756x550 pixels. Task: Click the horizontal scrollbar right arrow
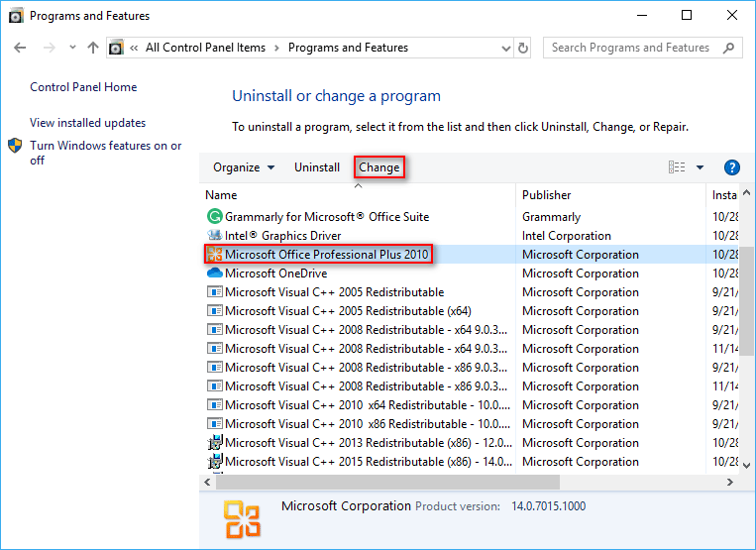(x=730, y=482)
